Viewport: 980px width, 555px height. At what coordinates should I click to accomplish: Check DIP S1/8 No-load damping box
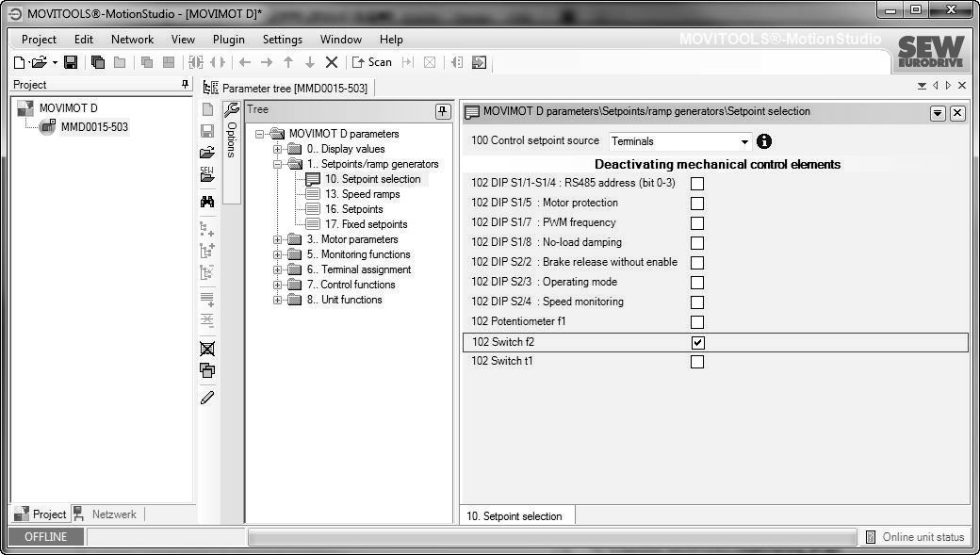click(697, 243)
